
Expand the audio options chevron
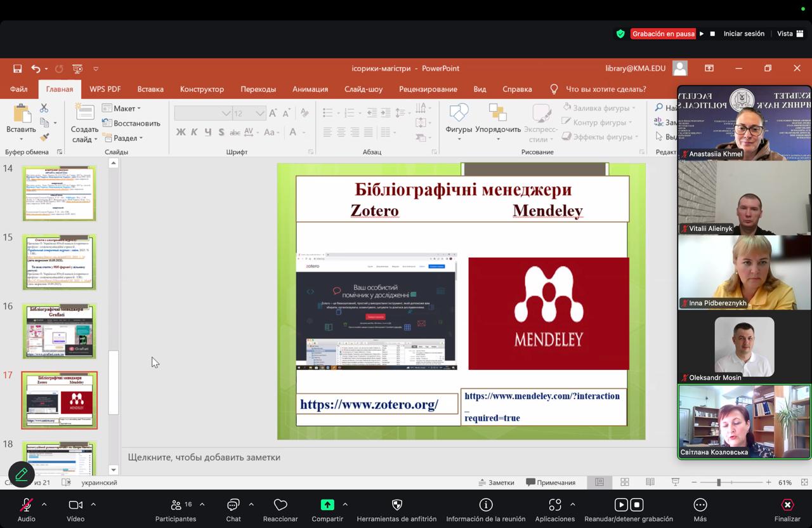(x=44, y=505)
